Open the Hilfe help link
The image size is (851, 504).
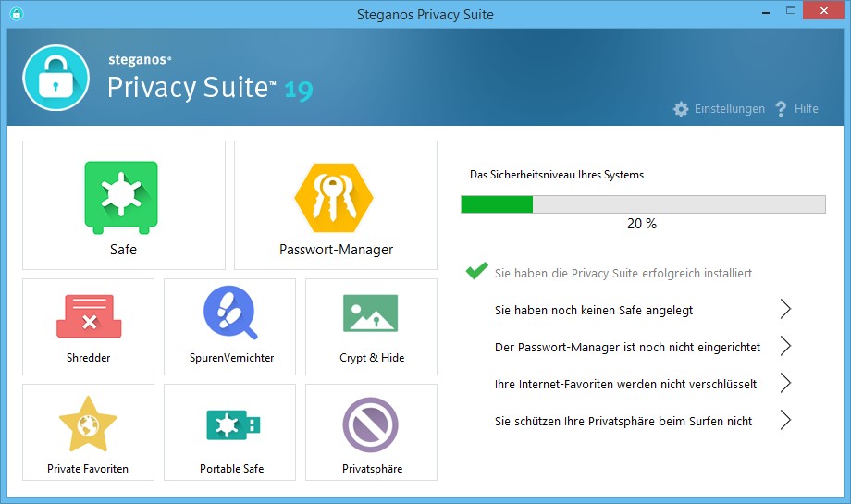pos(806,108)
